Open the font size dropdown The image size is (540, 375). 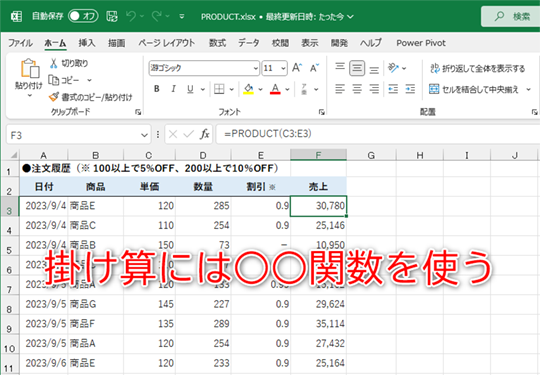[x=283, y=68]
